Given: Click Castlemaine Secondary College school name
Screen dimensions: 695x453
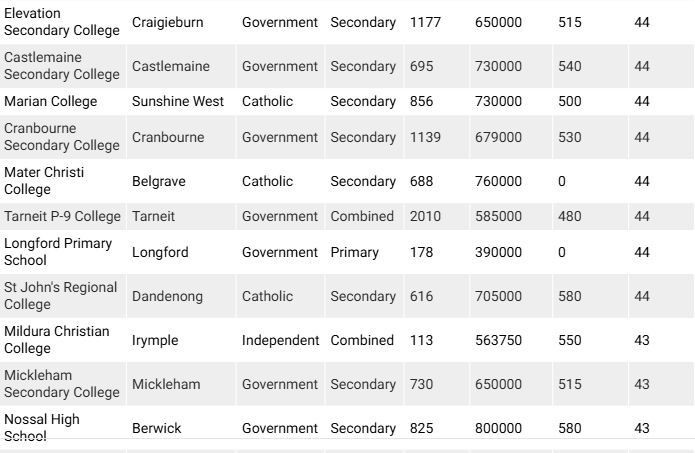Looking at the screenshot, I should (62, 66).
